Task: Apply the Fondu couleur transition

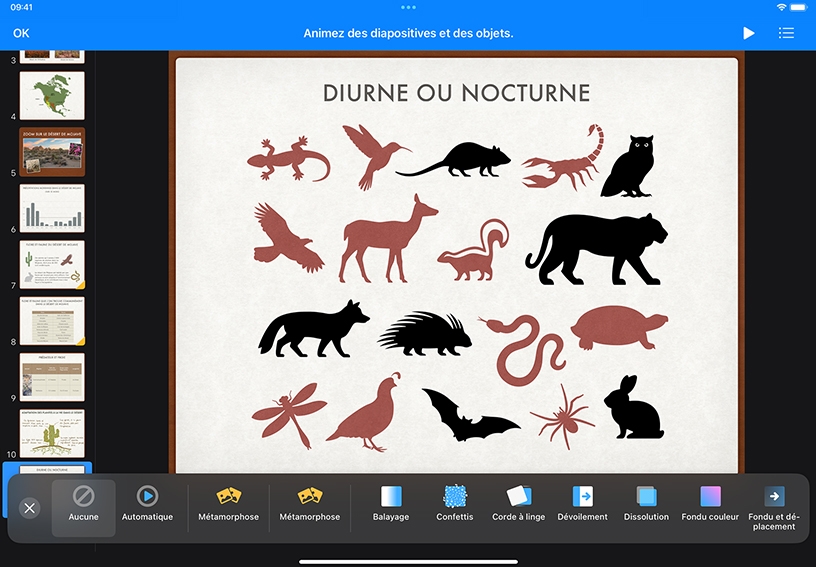Action: coord(710,503)
